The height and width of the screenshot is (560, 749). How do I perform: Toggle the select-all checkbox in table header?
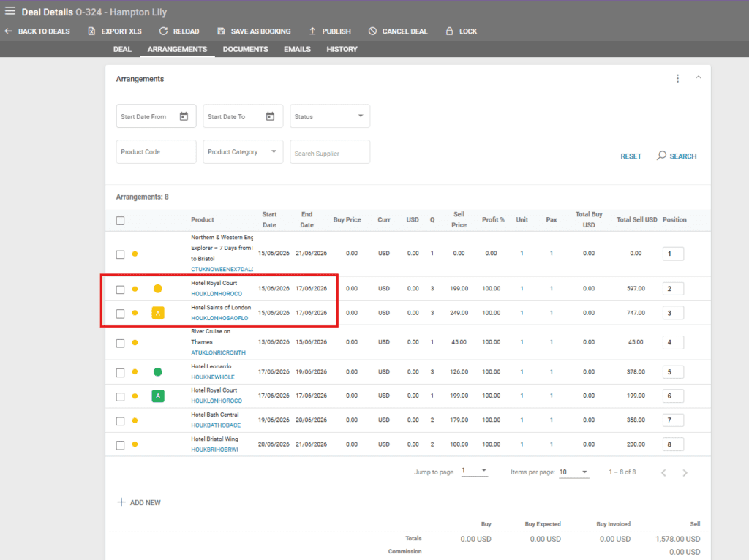(121, 220)
